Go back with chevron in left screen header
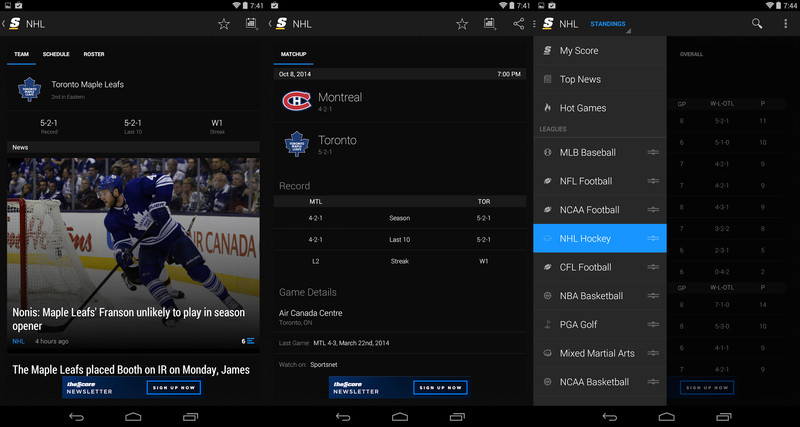 point(4,24)
